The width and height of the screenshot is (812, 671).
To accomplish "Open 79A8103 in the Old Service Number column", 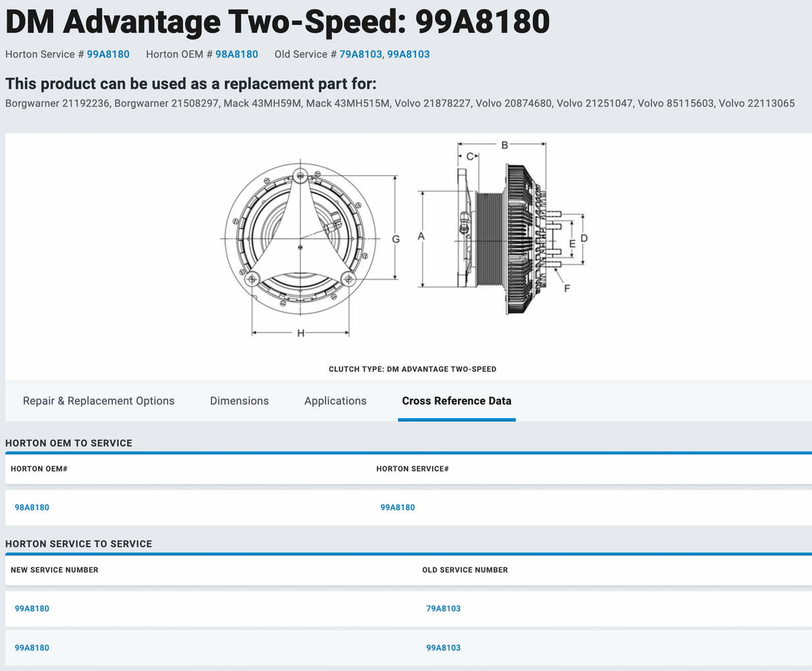I will [x=443, y=608].
